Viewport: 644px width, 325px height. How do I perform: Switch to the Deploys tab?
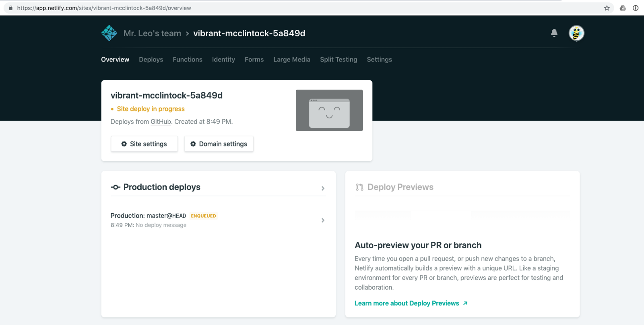[151, 60]
